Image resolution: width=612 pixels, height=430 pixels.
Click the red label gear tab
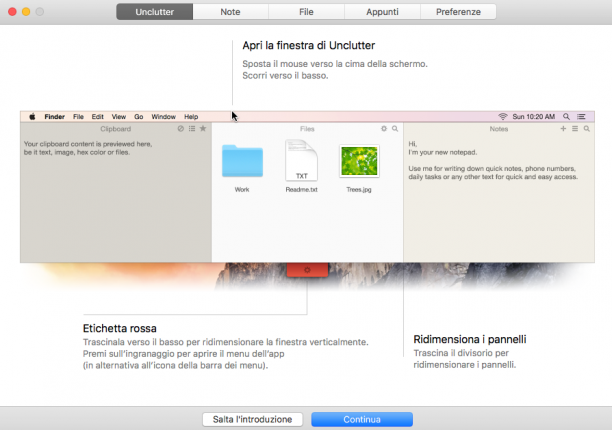coord(307,270)
